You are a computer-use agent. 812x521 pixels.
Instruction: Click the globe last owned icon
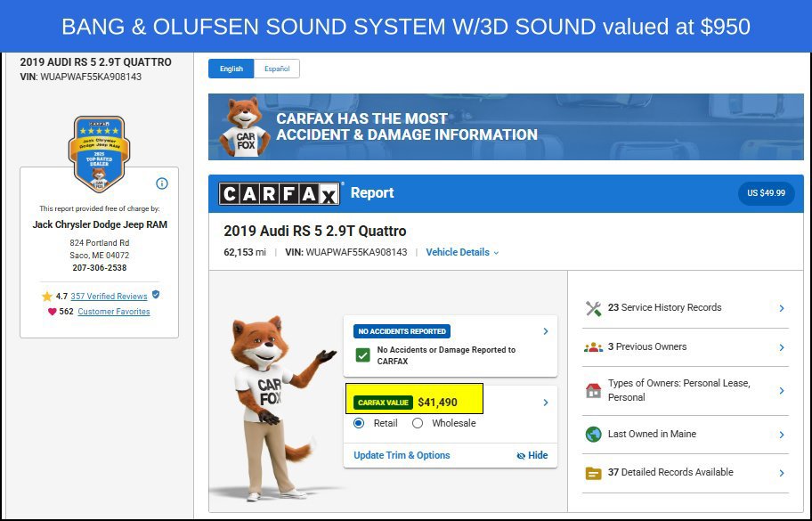click(x=594, y=434)
